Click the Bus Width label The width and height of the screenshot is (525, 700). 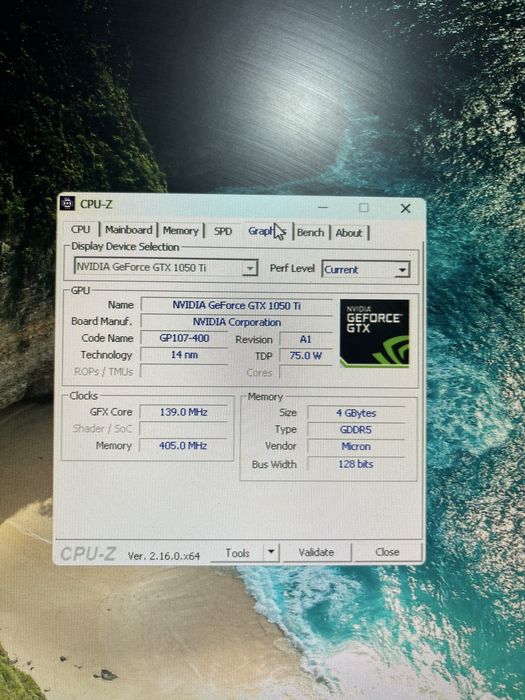[274, 464]
